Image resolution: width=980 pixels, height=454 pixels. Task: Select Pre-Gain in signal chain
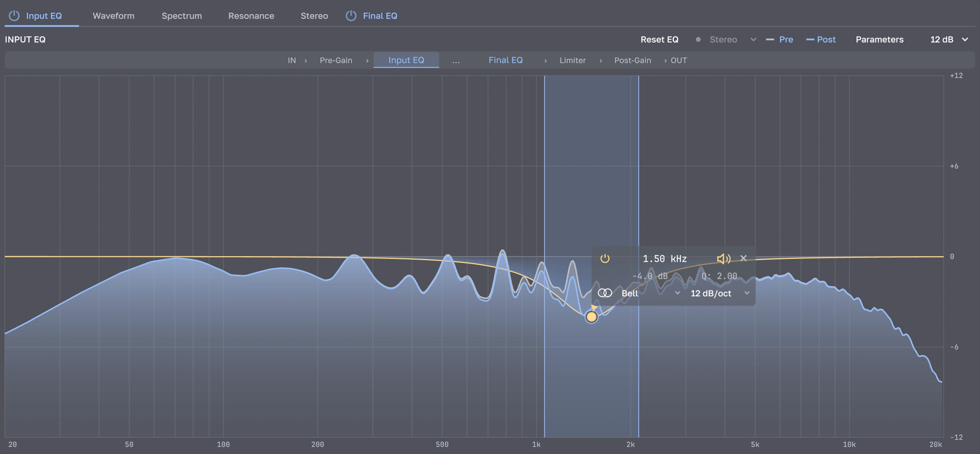(336, 60)
